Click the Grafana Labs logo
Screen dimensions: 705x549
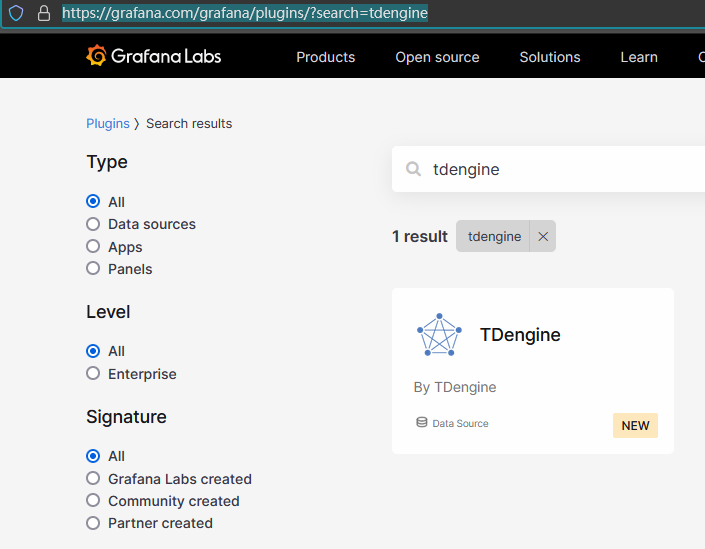click(153, 56)
